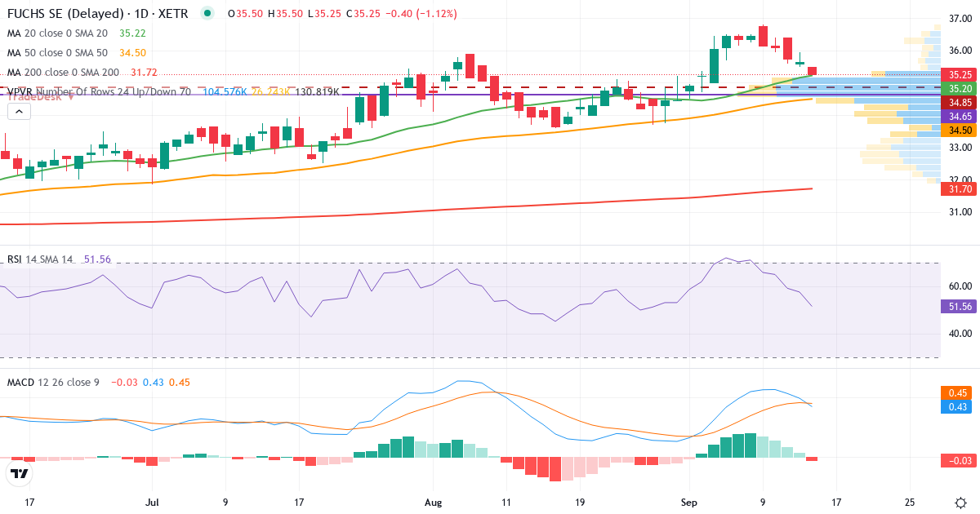
Task: Click the MA 50 value 34.50
Action: pos(132,53)
